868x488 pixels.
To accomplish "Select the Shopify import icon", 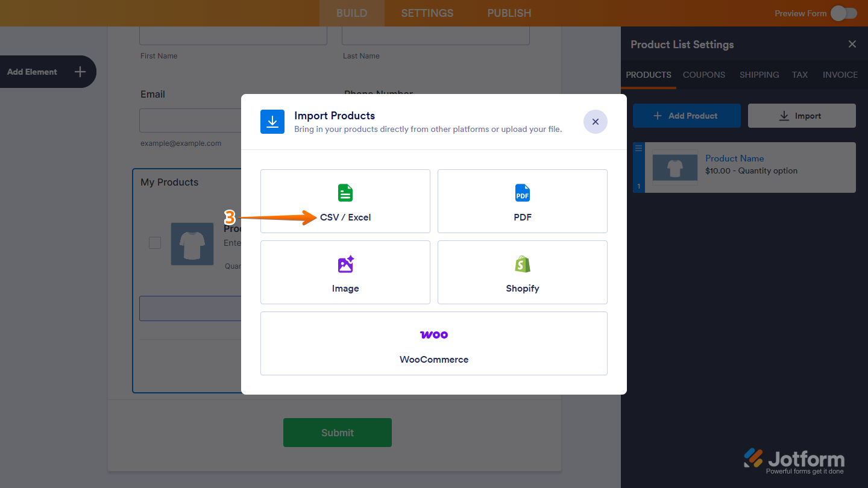I will 522,264.
